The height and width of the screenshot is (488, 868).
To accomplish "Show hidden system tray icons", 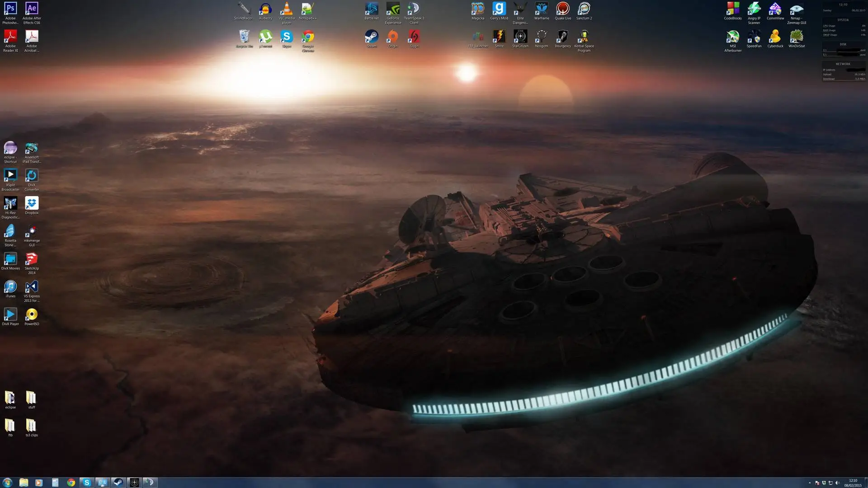I will point(810,483).
